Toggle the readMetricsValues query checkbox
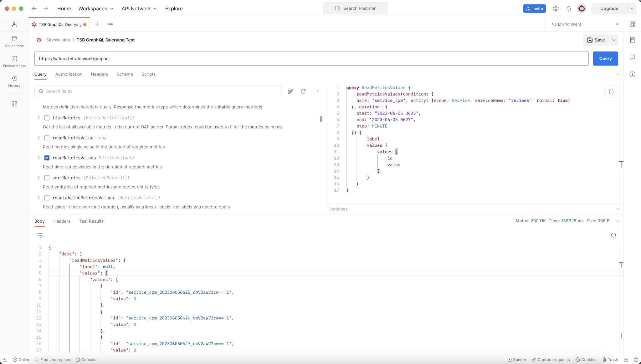This screenshot has width=641, height=364. tap(47, 157)
